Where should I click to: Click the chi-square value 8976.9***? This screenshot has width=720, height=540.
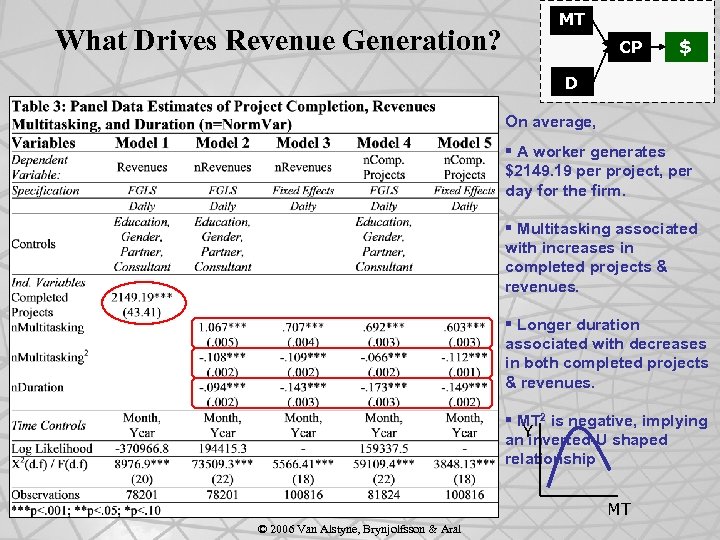pyautogui.click(x=142, y=464)
